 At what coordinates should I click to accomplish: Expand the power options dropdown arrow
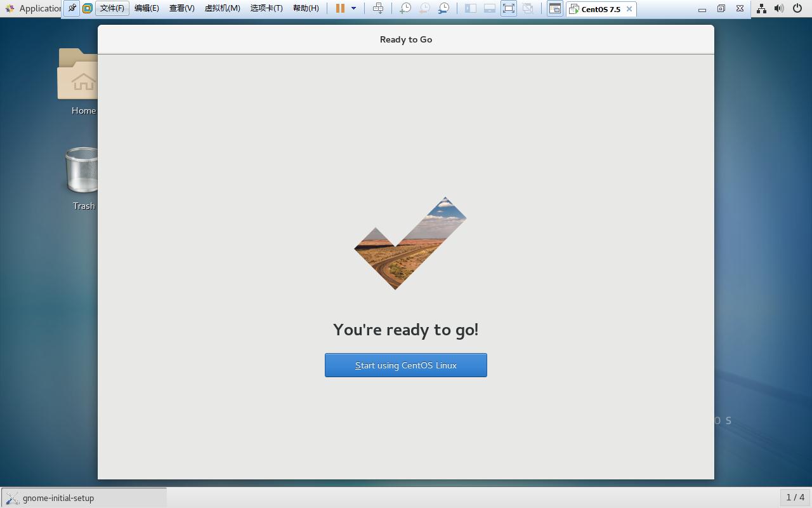click(x=353, y=8)
